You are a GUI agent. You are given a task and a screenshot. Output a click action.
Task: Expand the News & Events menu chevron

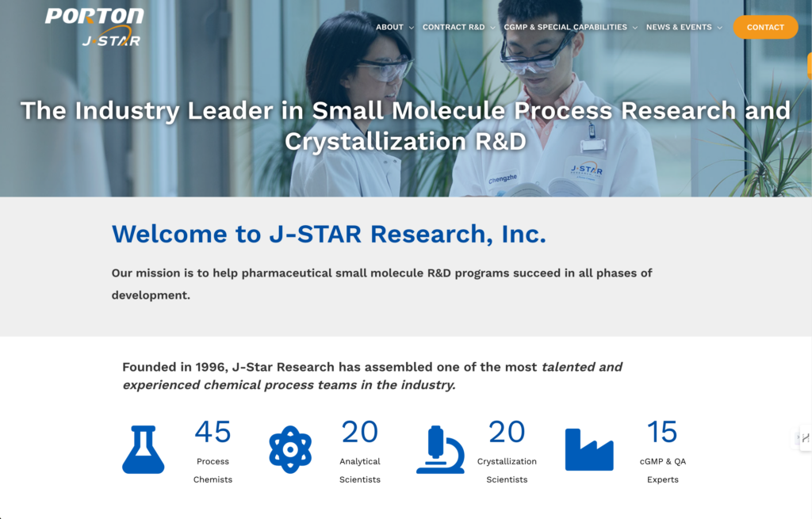(x=720, y=28)
